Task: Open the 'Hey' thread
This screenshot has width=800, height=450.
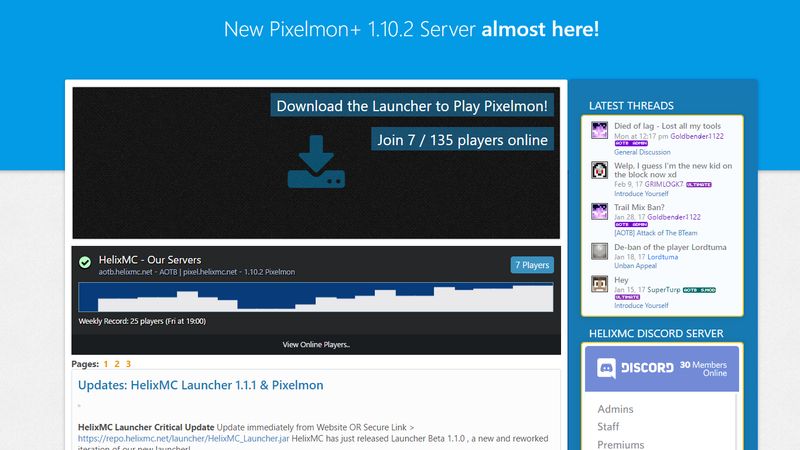Action: (621, 280)
